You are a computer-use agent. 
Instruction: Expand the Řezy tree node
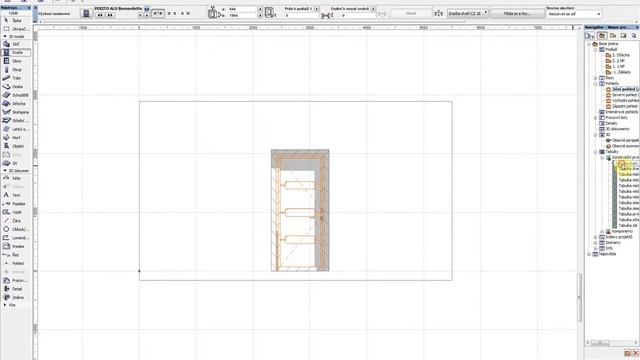click(x=596, y=78)
